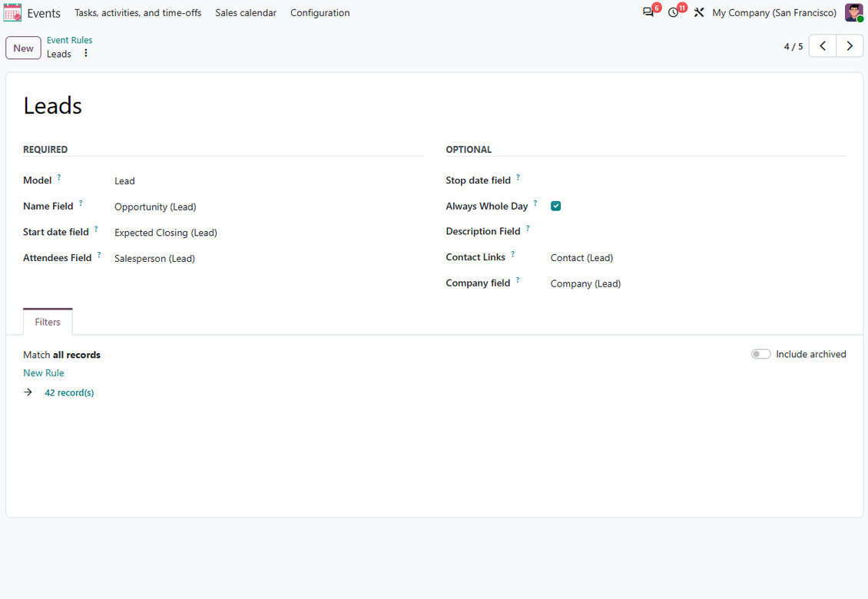Show help tooltip for Name Field
This screenshot has width=868, height=599.
point(80,204)
